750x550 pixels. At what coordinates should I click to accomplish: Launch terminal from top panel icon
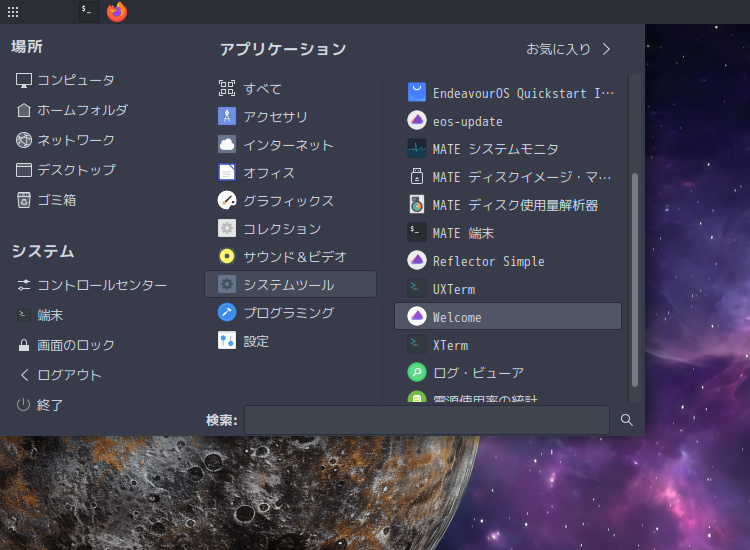(x=88, y=11)
